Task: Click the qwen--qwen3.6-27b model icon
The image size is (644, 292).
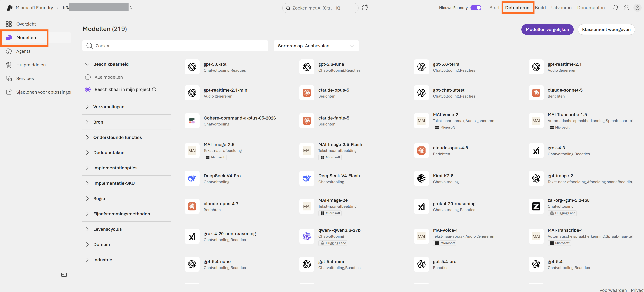Action: (x=307, y=236)
